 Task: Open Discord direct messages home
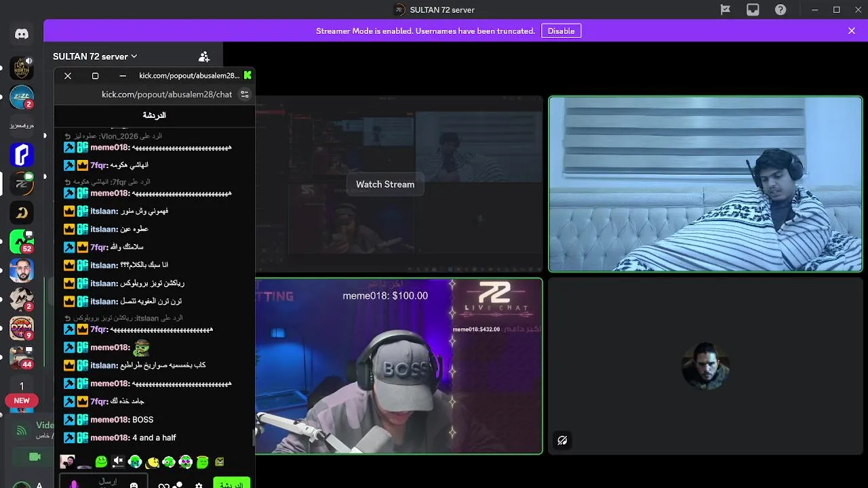point(22,34)
